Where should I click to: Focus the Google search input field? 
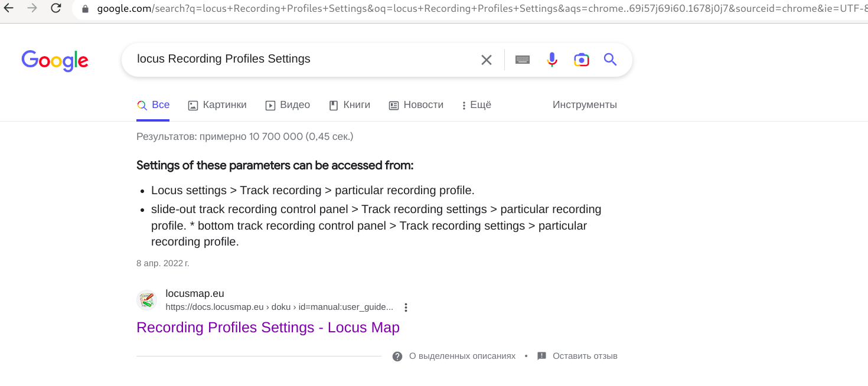pos(295,60)
